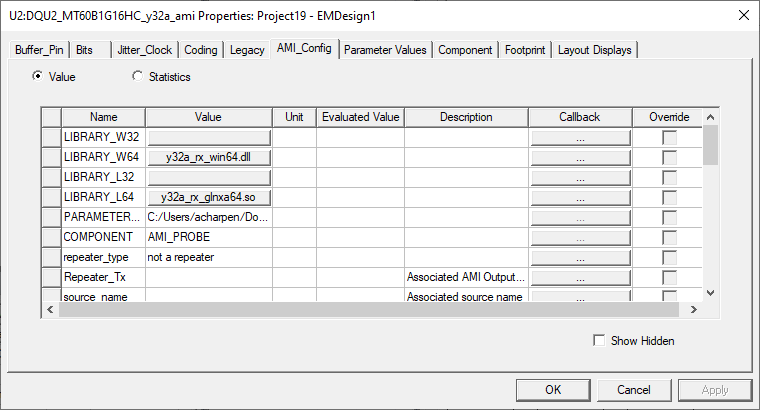Click the Cancel button
Image resolution: width=760 pixels, height=410 pixels.
tap(634, 390)
